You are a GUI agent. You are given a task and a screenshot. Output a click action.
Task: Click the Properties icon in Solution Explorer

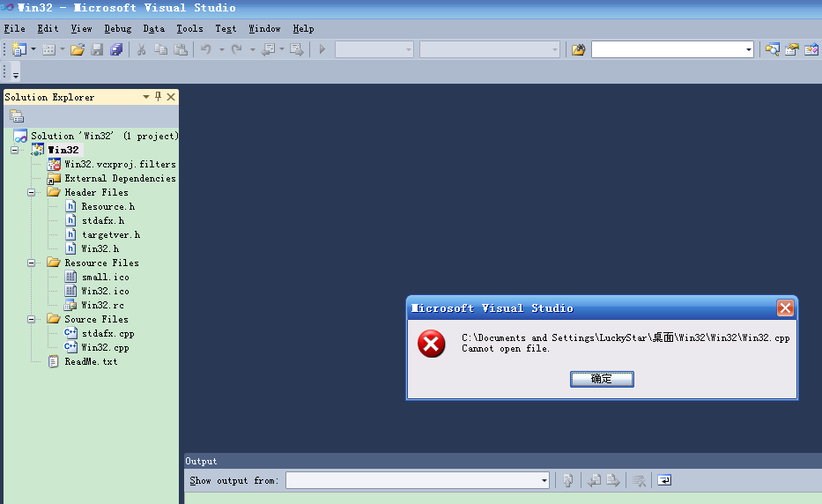[17, 116]
